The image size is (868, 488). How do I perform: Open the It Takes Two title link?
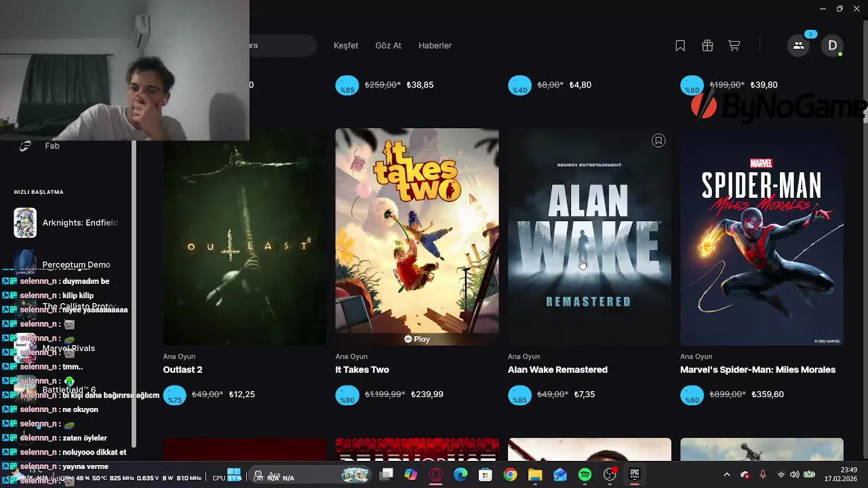point(362,370)
